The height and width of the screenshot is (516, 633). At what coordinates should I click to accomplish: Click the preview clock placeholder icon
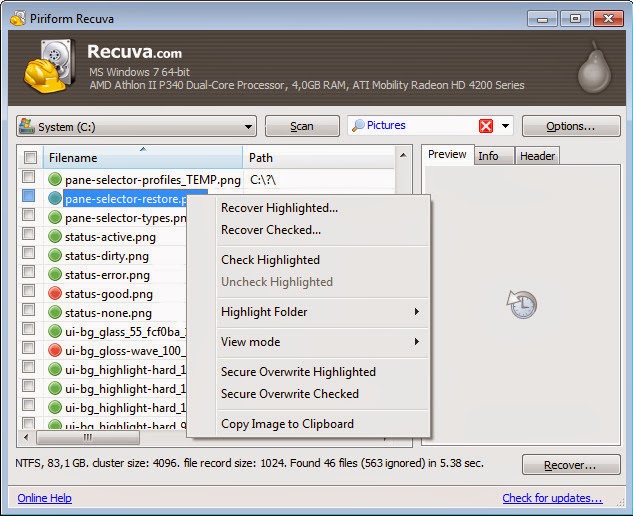pos(522,304)
